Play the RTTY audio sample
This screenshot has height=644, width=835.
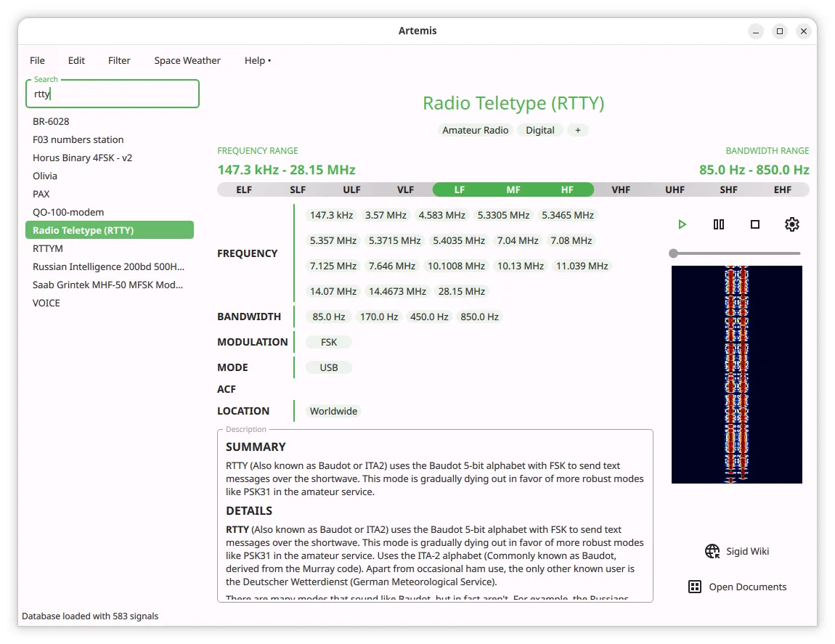tap(683, 224)
